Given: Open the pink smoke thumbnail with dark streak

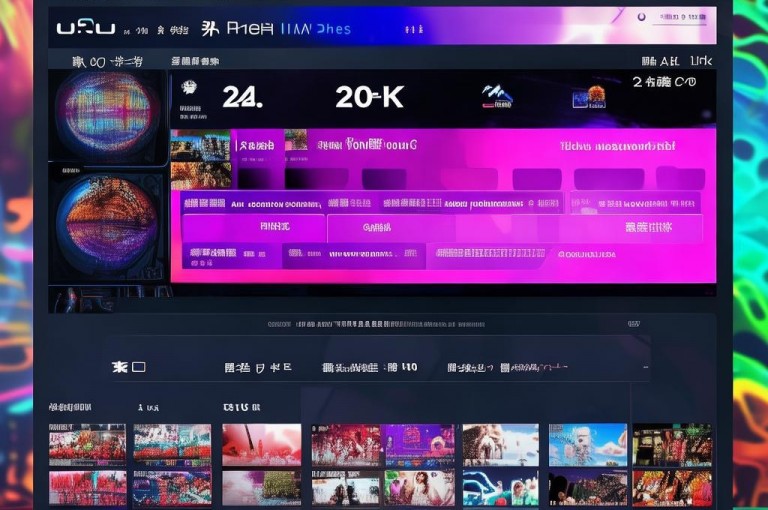Looking at the screenshot, I should coord(262,445).
